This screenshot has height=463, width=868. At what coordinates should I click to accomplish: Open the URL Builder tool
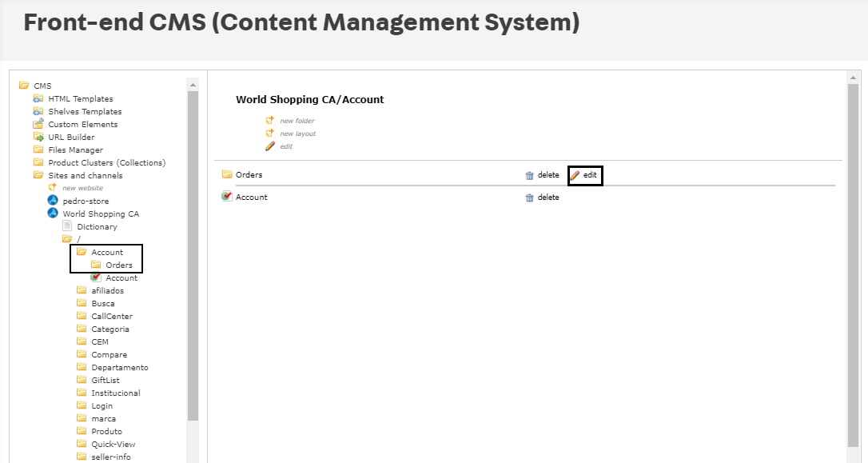point(38,137)
